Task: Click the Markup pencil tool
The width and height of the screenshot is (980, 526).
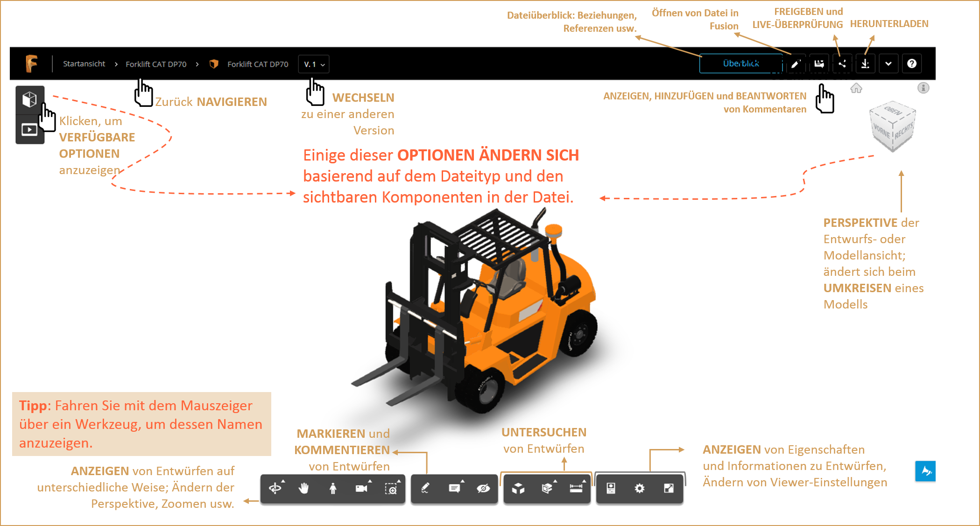Action: (x=425, y=488)
